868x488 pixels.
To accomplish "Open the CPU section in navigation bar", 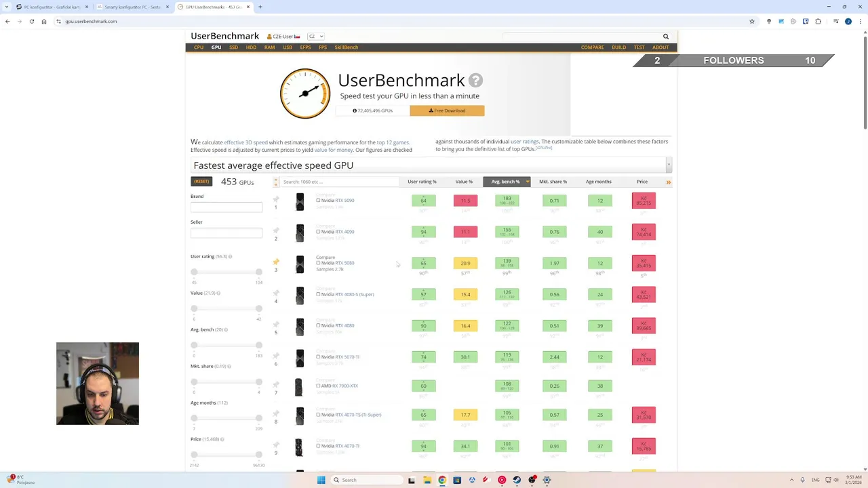I will coord(199,47).
